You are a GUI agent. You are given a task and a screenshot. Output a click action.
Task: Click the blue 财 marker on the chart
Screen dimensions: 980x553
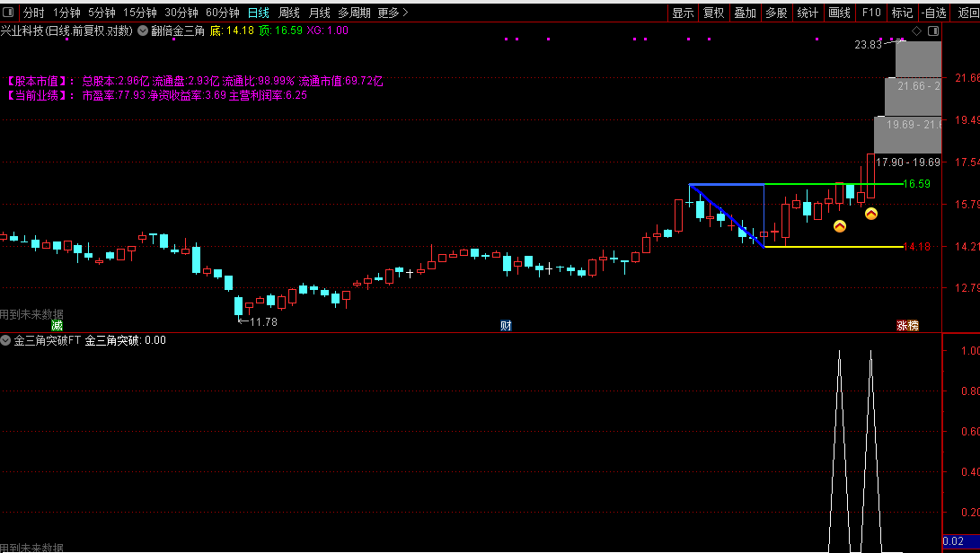point(507,326)
